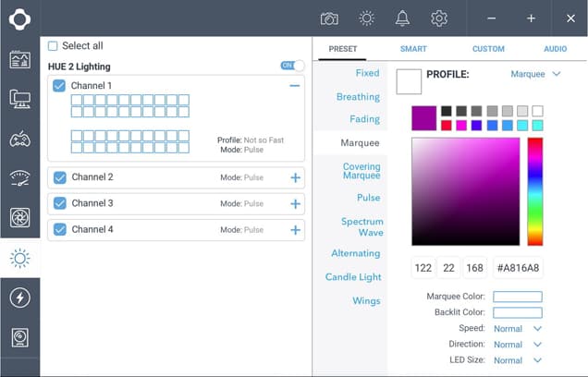The width and height of the screenshot is (588, 377).
Task: Open the fan Cooling section in sidebar
Action: coord(19,218)
